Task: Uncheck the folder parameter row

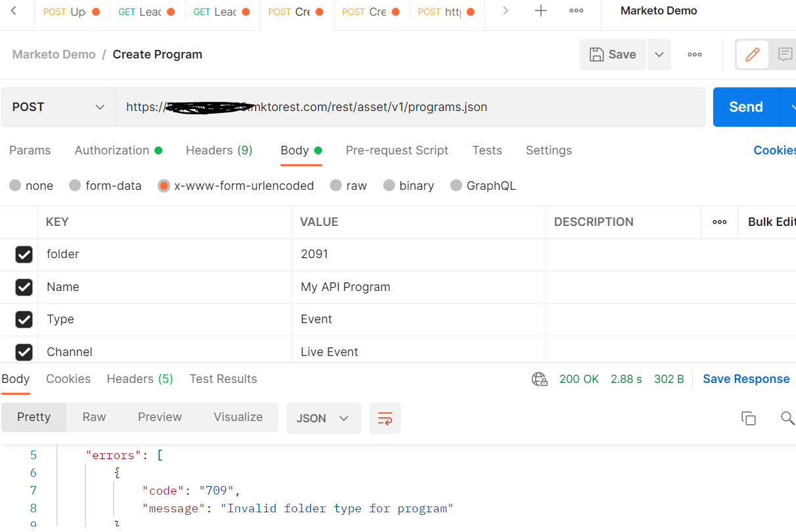Action: pyautogui.click(x=24, y=255)
